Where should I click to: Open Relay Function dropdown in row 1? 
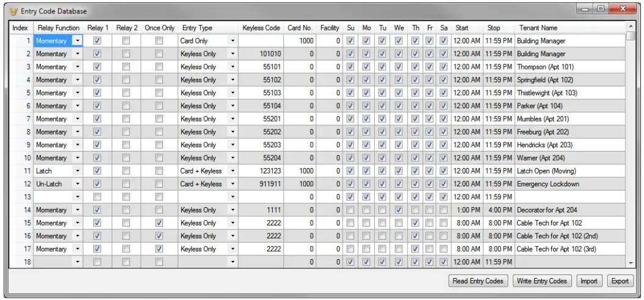pyautogui.click(x=78, y=41)
